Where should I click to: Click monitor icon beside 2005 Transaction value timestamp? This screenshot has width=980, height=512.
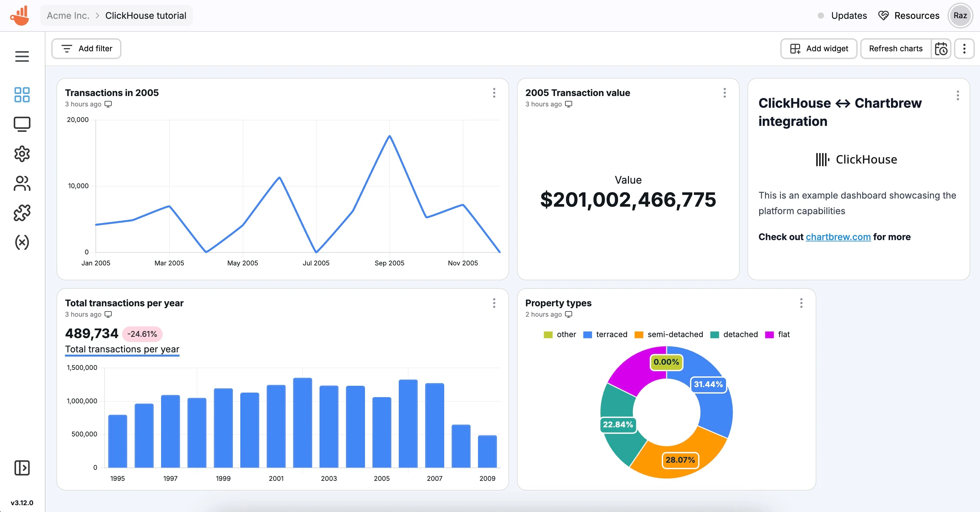pos(568,104)
